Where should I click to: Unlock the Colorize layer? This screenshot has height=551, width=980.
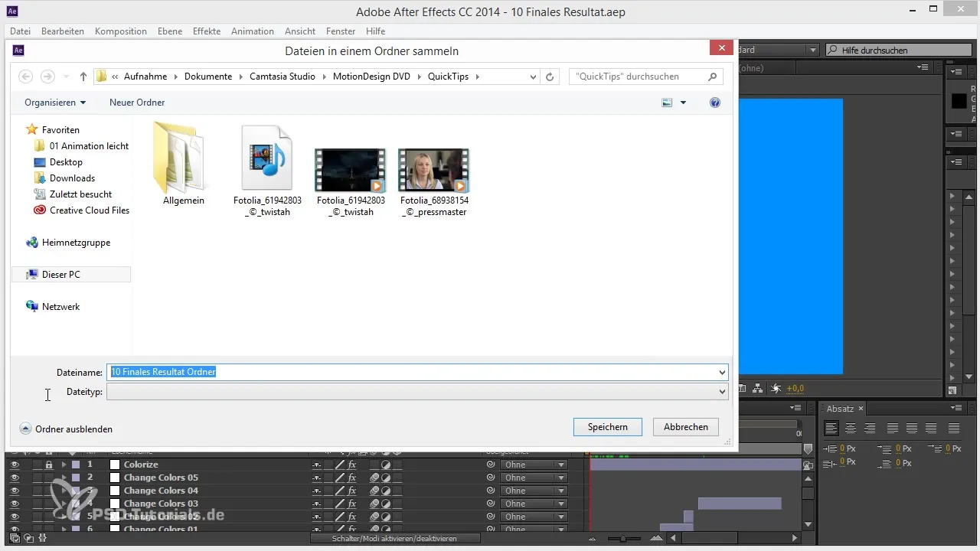49,465
